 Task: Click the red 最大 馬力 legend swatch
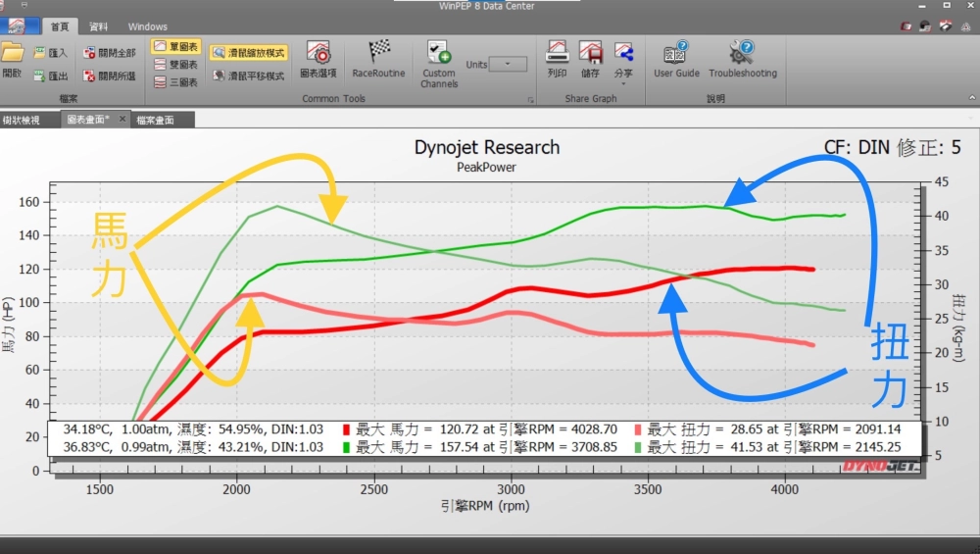pyautogui.click(x=346, y=429)
